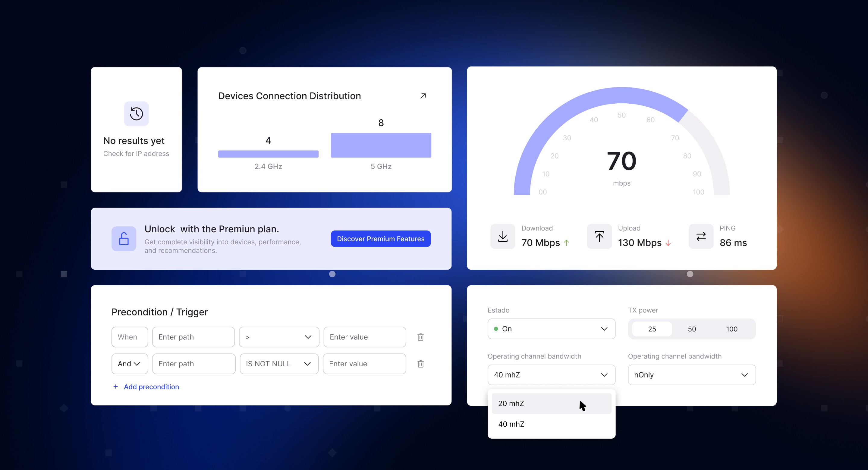
Task: Click the Download arrow icon
Action: pos(502,236)
